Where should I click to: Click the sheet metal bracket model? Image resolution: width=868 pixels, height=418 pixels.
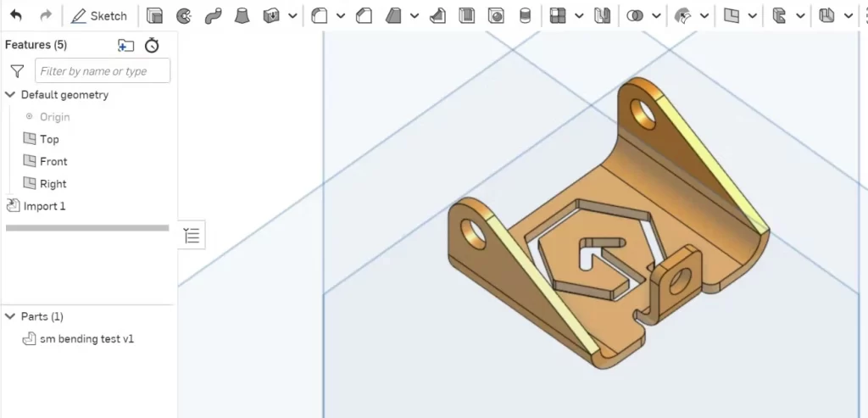(x=608, y=224)
